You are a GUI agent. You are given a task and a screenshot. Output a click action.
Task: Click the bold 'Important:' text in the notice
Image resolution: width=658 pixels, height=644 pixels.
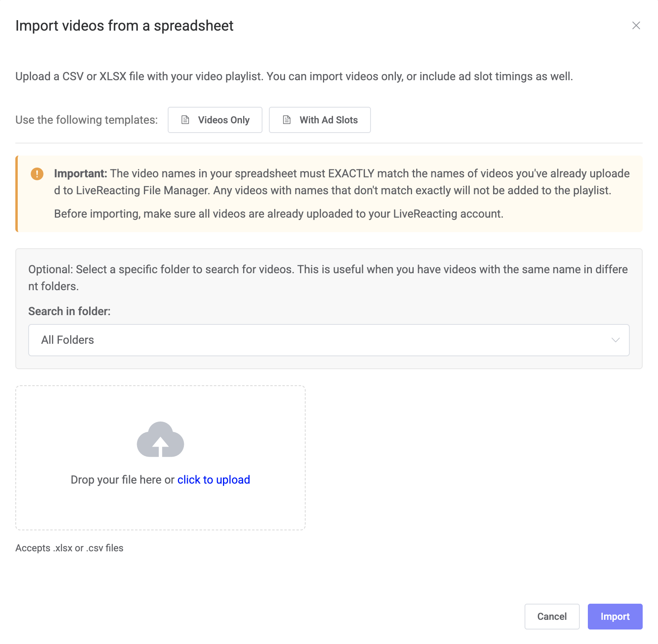tap(81, 174)
